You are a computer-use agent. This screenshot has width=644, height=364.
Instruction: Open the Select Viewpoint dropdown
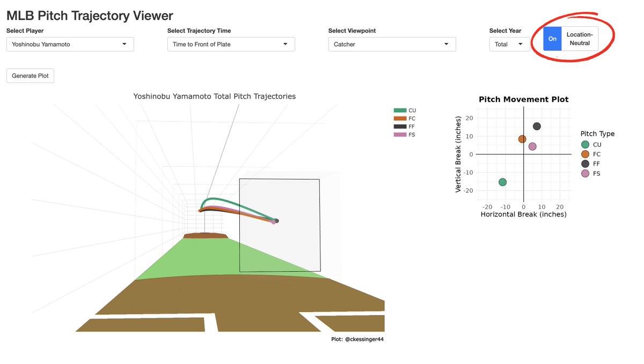point(392,44)
